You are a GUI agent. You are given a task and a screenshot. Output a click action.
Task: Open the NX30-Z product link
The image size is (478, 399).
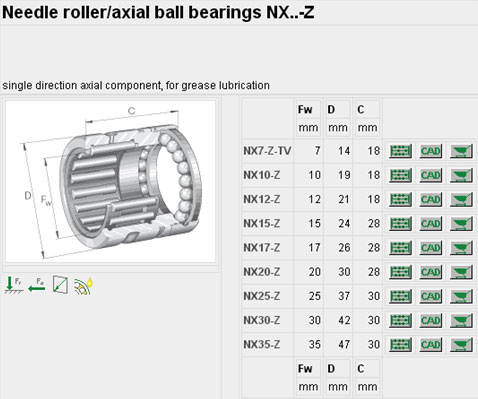pyautogui.click(x=262, y=320)
